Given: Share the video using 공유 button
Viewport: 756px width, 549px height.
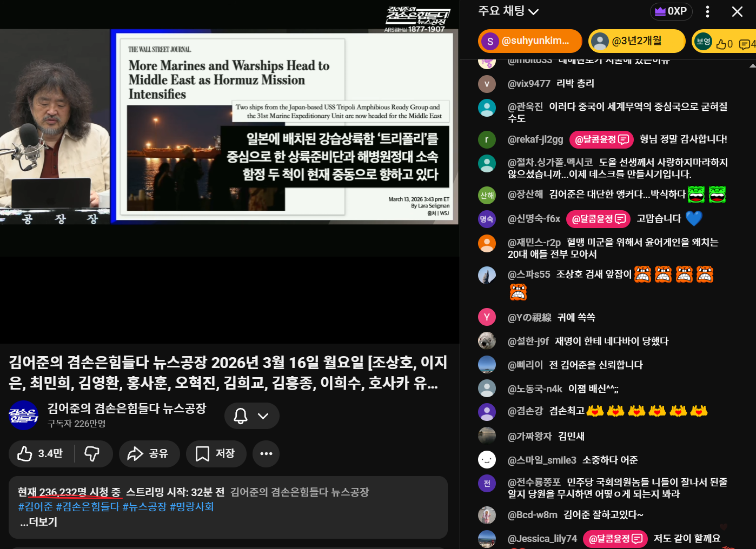Looking at the screenshot, I should [x=149, y=453].
